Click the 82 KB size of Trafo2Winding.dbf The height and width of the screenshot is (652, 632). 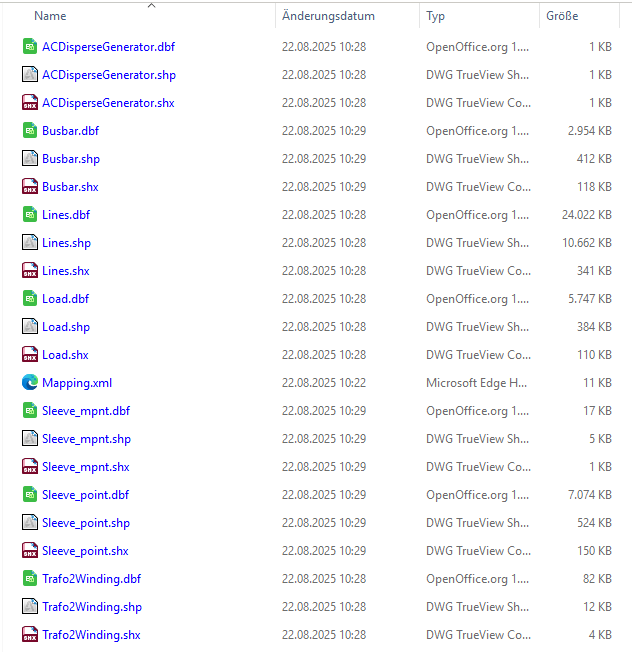click(x=597, y=578)
